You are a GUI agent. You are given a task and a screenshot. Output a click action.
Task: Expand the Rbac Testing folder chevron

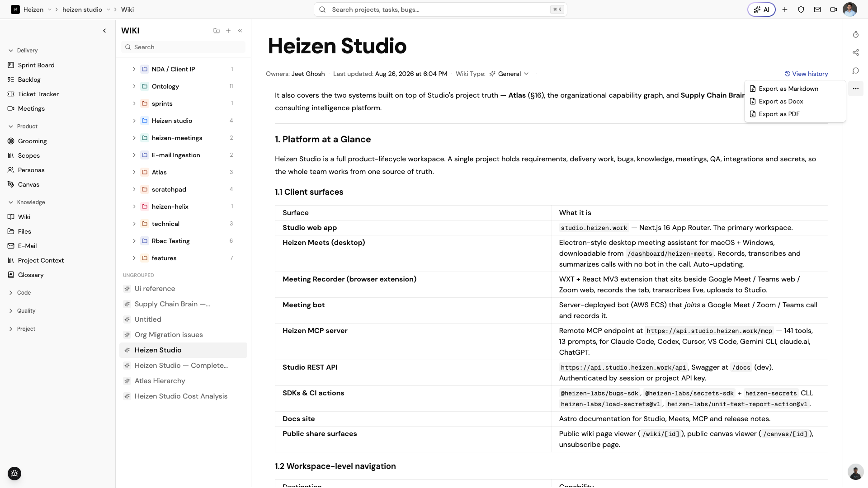(134, 241)
